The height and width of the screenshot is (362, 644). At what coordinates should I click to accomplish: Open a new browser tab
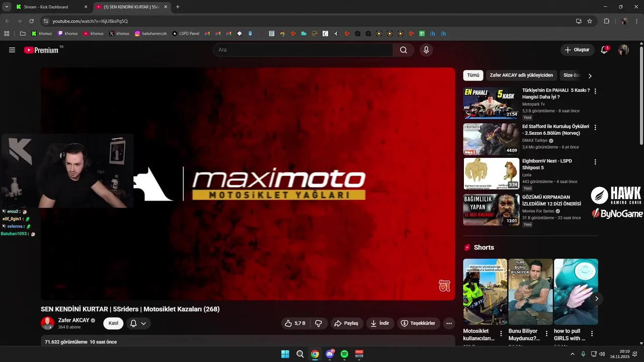[178, 7]
